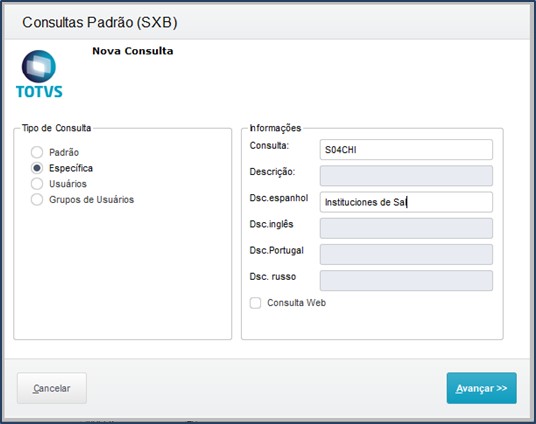Click the Consulta: label text
536x424 pixels.
click(269, 146)
